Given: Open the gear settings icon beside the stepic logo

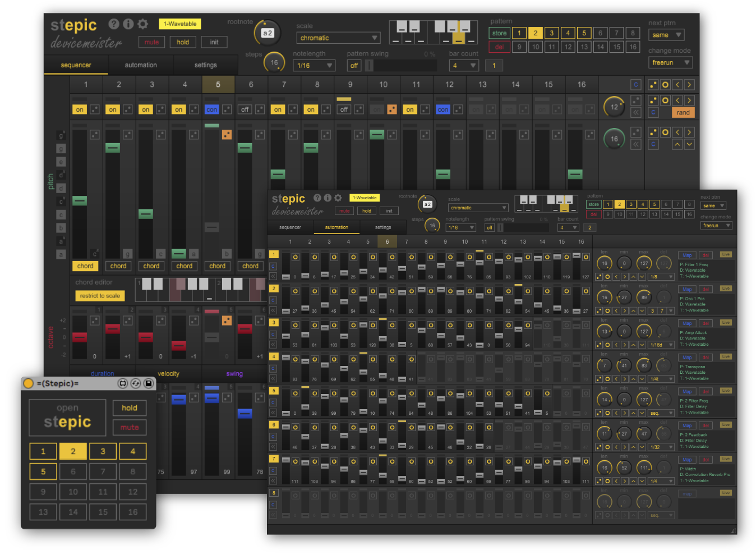Looking at the screenshot, I should coord(143,24).
